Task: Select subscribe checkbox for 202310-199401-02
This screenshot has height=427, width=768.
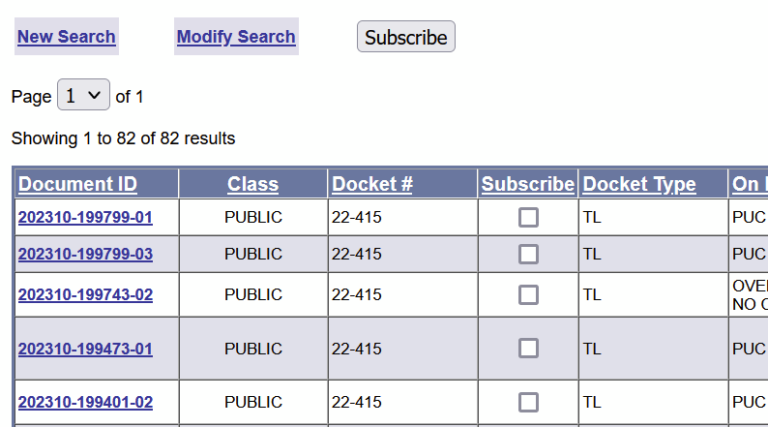Action: tap(528, 402)
